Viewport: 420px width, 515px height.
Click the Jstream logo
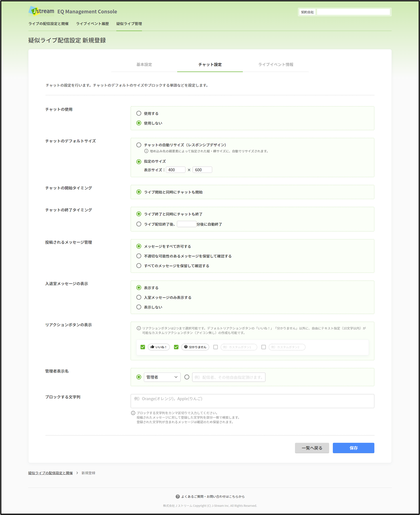pos(41,11)
